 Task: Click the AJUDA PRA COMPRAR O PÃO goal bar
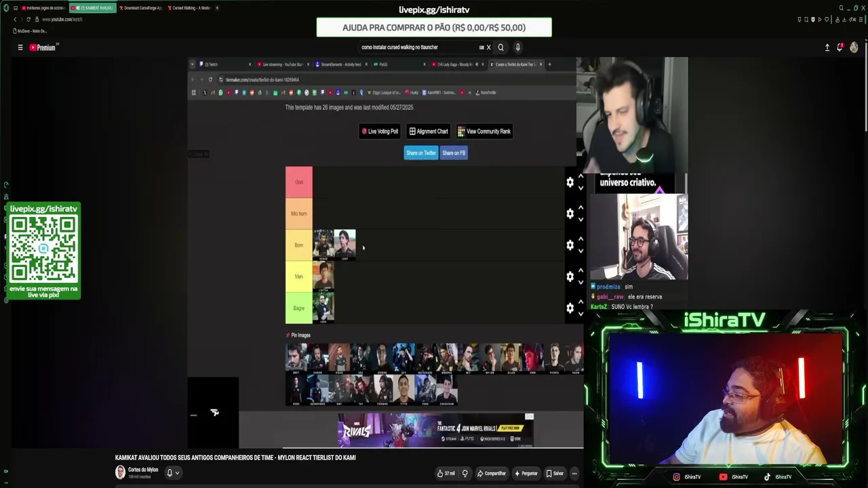point(434,28)
